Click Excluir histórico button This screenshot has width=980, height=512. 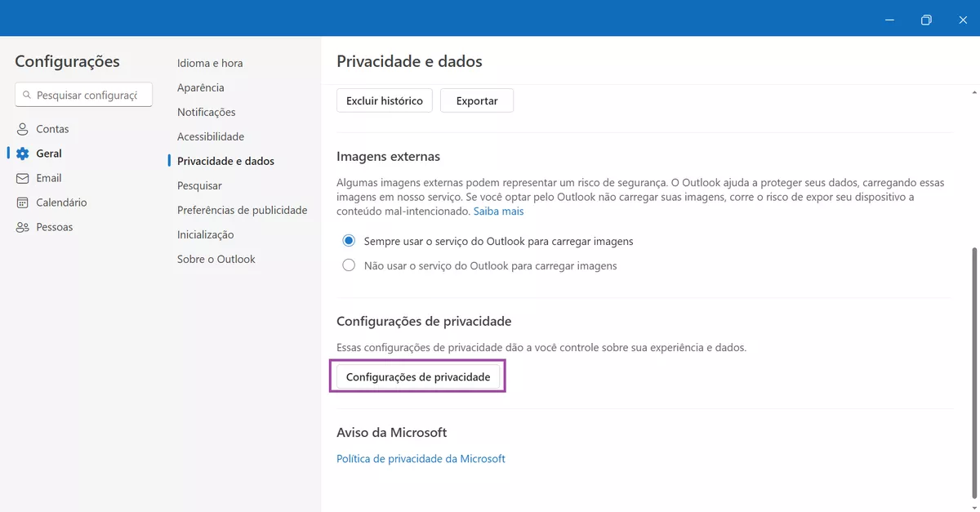point(384,100)
